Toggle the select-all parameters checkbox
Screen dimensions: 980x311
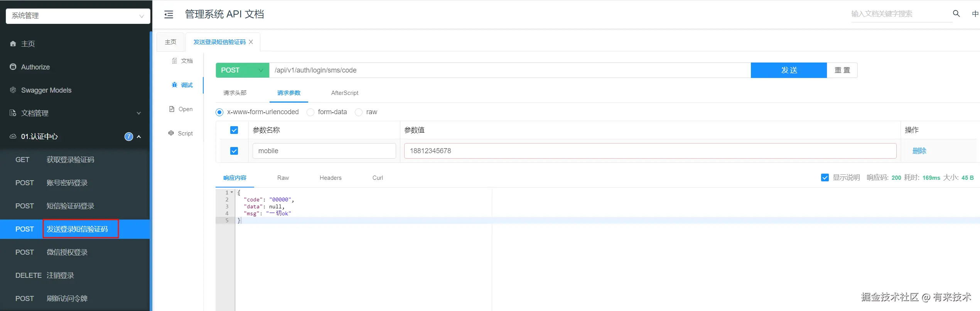point(234,130)
